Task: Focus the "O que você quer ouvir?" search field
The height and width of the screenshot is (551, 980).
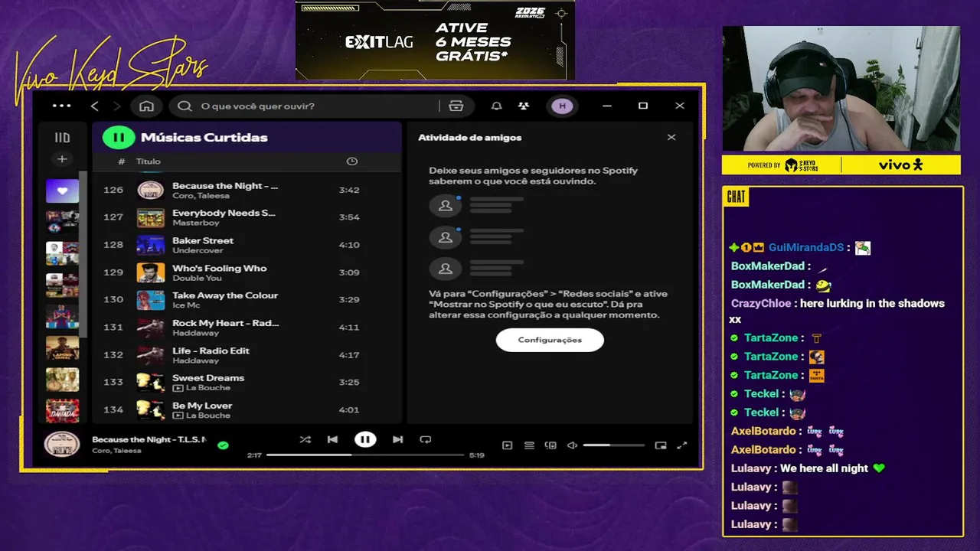Action: click(306, 106)
